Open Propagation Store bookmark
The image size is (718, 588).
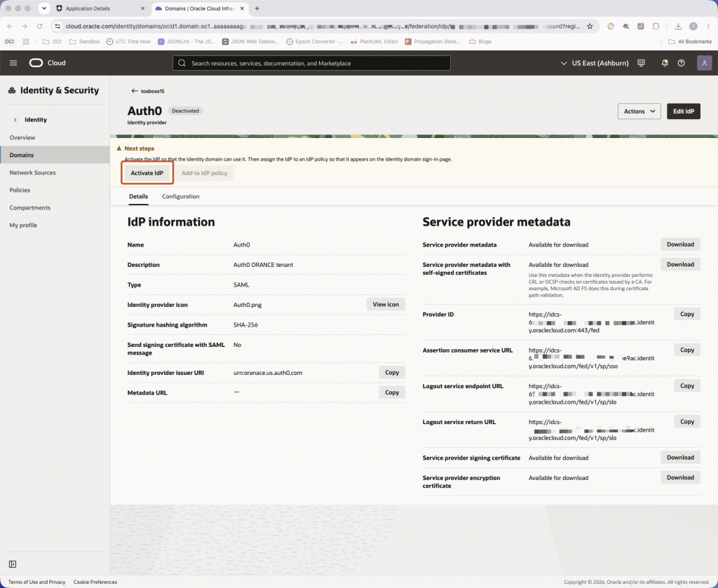coord(433,41)
